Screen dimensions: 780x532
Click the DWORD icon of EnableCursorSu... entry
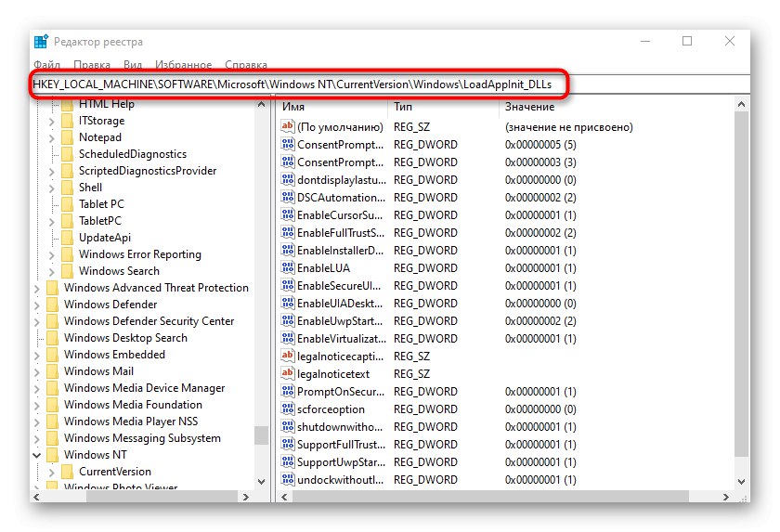(x=288, y=214)
